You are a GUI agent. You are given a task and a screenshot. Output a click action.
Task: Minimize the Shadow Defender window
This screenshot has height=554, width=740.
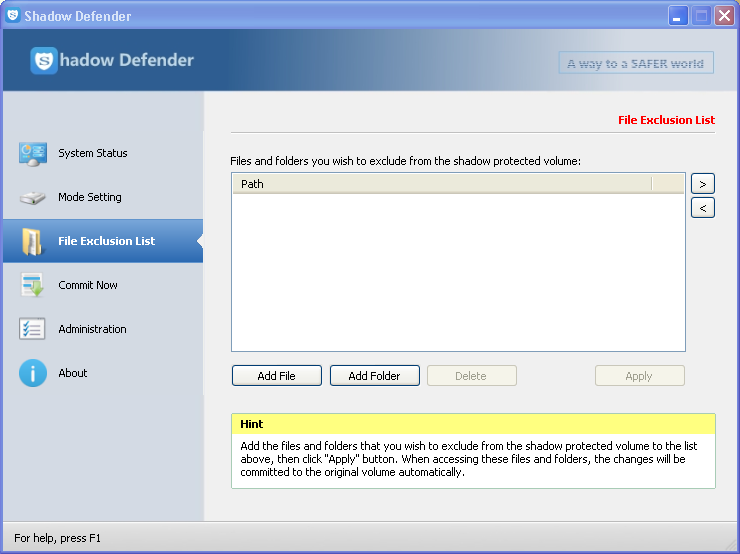pyautogui.click(x=678, y=17)
